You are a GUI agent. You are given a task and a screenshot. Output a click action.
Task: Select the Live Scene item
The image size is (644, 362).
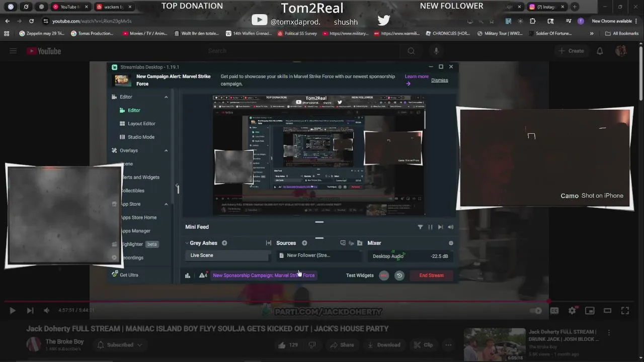click(x=227, y=255)
